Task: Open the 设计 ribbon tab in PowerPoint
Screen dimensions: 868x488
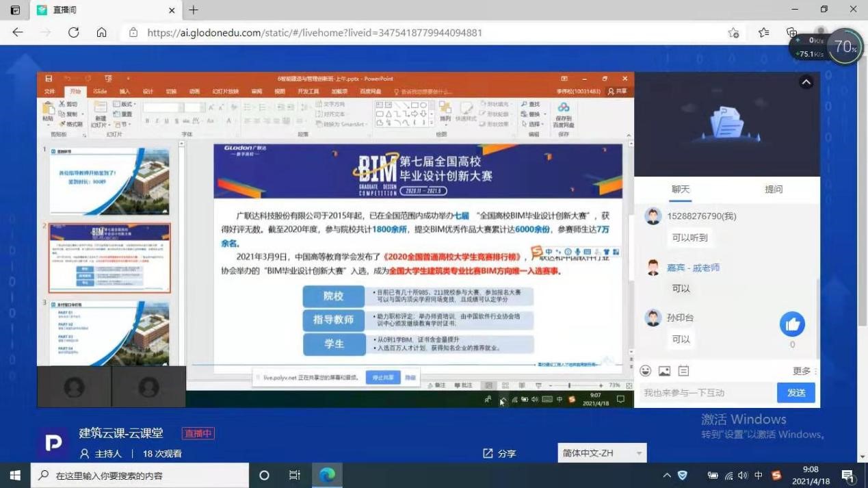Action: [148, 91]
